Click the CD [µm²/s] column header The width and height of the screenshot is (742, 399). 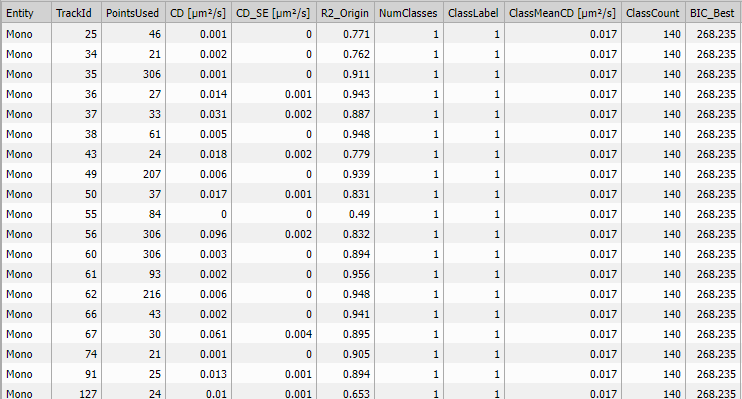199,13
